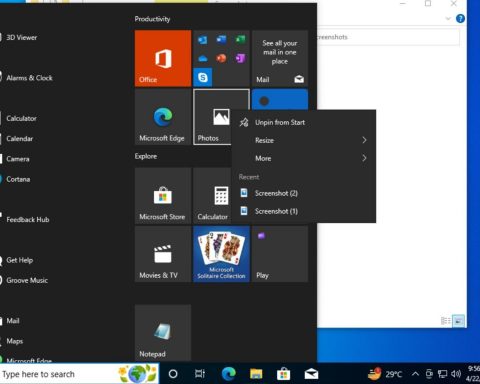This screenshot has width=480, height=384.
Task: Open Outlook in the Office apps folder tile
Action: click(x=203, y=40)
